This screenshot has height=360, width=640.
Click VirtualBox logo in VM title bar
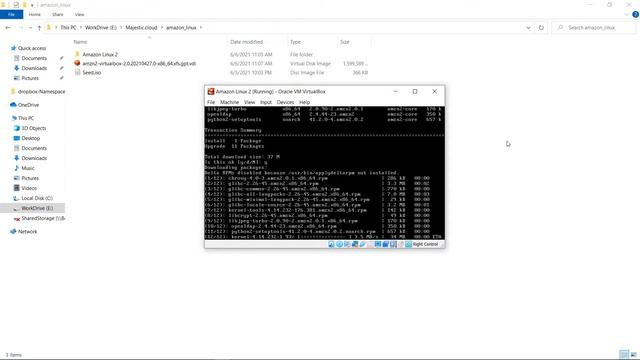coord(211,91)
